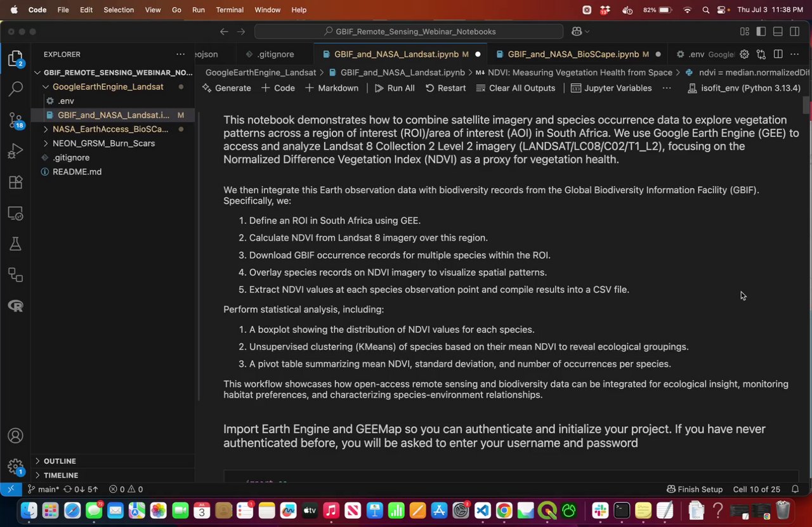Open the Remote Explorer view
Image resolution: width=812 pixels, height=527 pixels.
tap(15, 214)
